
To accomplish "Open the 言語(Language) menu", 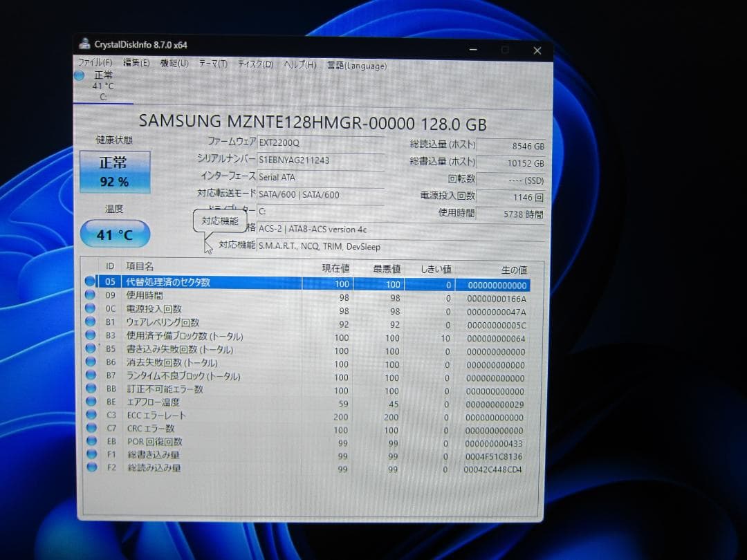I will coord(357,66).
